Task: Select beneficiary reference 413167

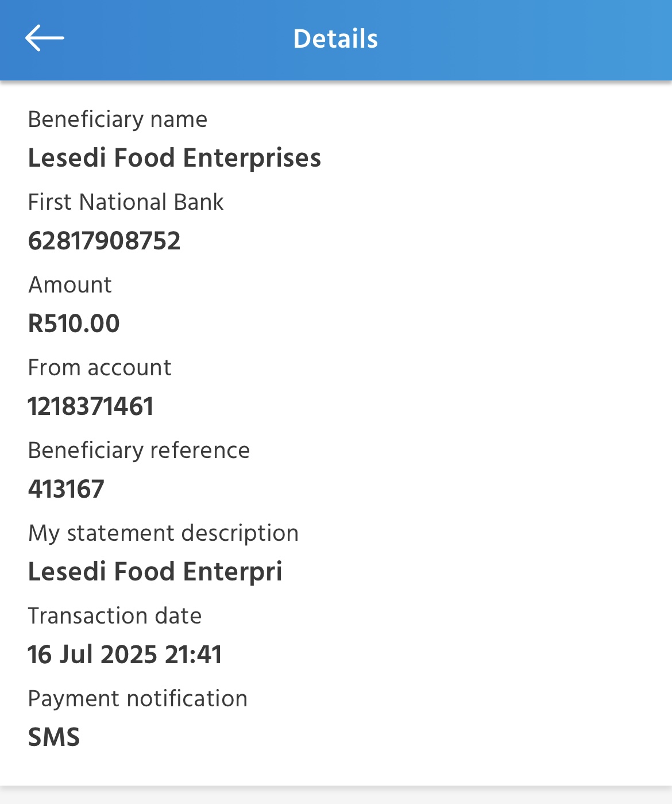Action: (66, 489)
